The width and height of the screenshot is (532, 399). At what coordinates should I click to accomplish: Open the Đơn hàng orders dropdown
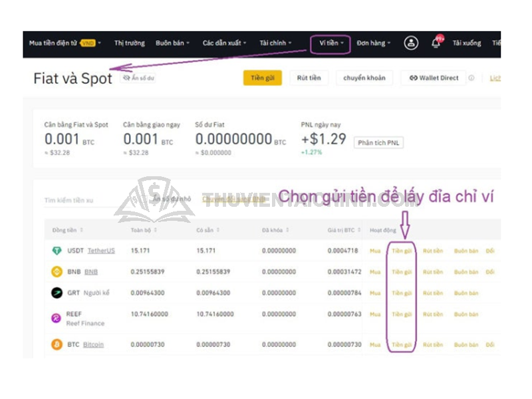(374, 43)
